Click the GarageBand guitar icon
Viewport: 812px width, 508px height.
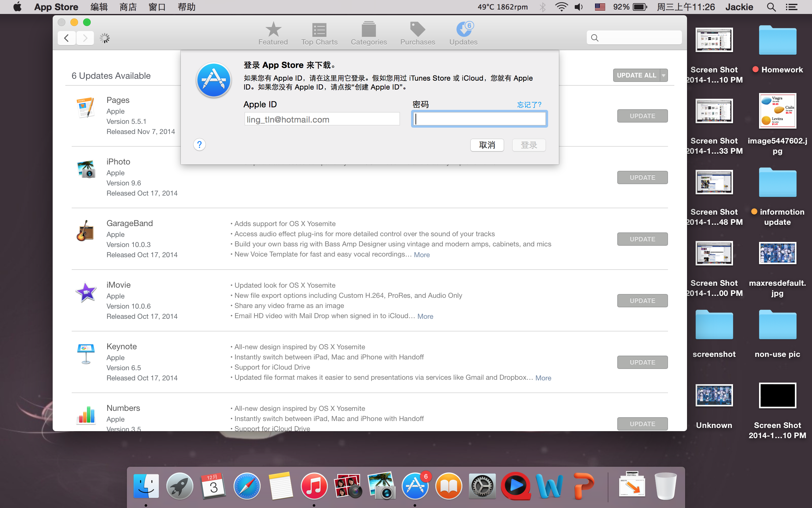tap(85, 231)
